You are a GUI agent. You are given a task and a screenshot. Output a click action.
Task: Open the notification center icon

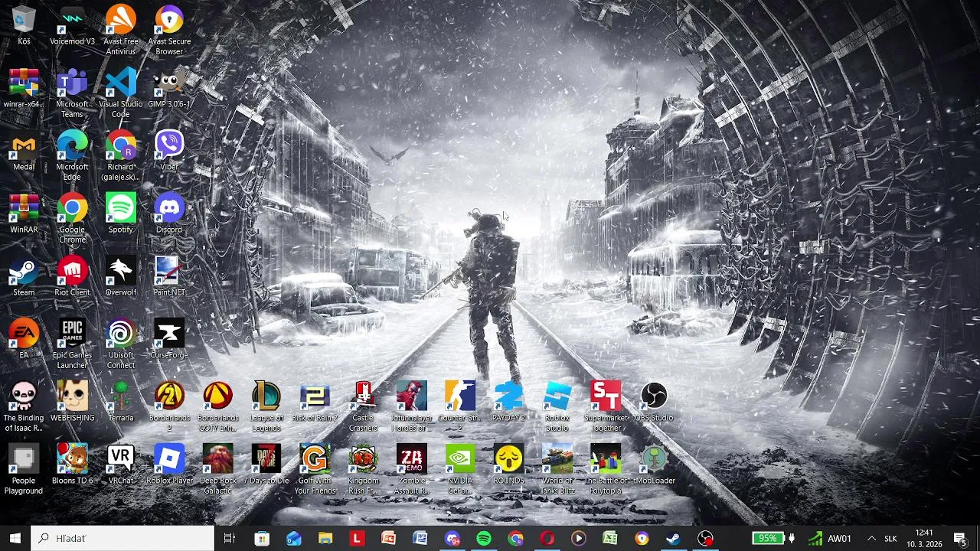pos(959,538)
